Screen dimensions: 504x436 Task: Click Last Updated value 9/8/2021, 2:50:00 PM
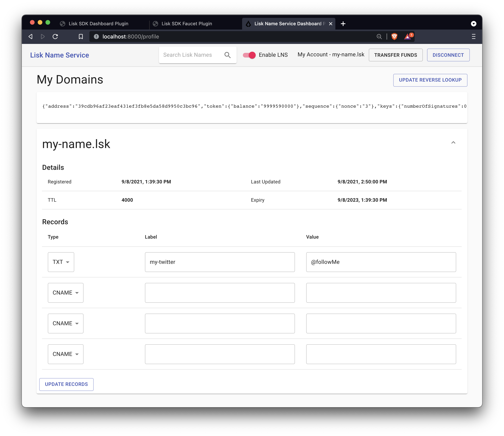[x=362, y=182]
